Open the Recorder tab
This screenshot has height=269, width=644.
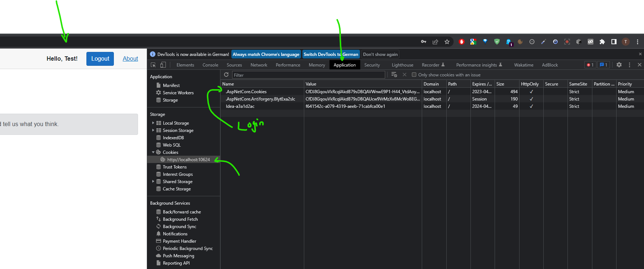point(433,65)
